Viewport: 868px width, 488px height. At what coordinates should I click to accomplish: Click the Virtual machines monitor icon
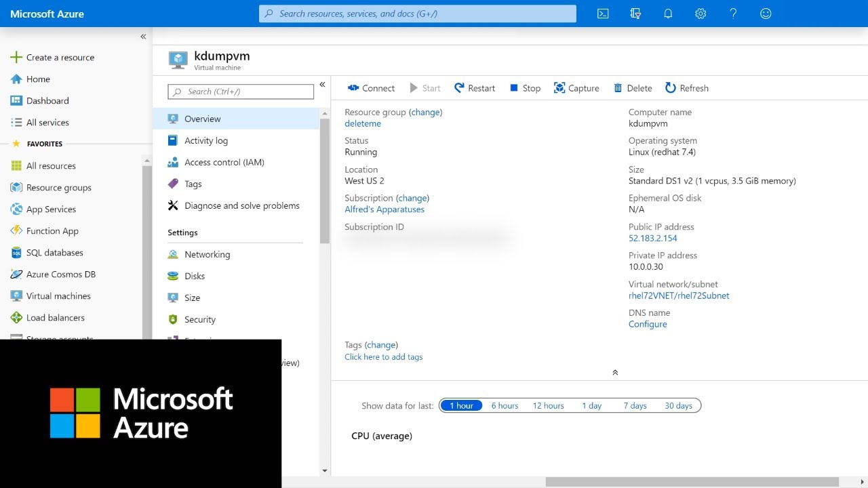point(16,296)
